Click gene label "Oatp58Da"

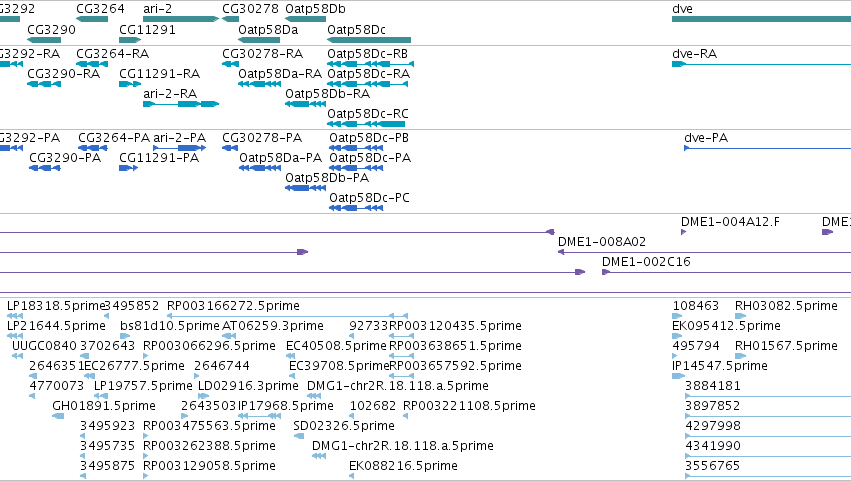pyautogui.click(x=268, y=29)
